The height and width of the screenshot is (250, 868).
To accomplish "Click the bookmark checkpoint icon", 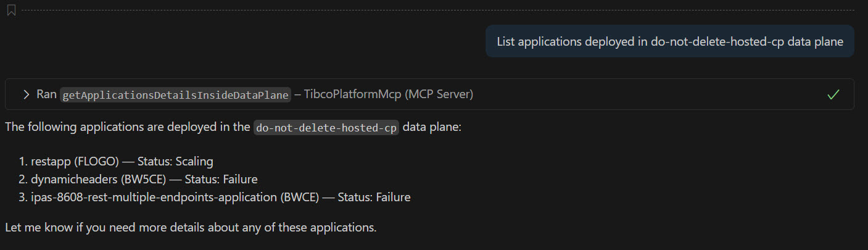I will 11,10.
